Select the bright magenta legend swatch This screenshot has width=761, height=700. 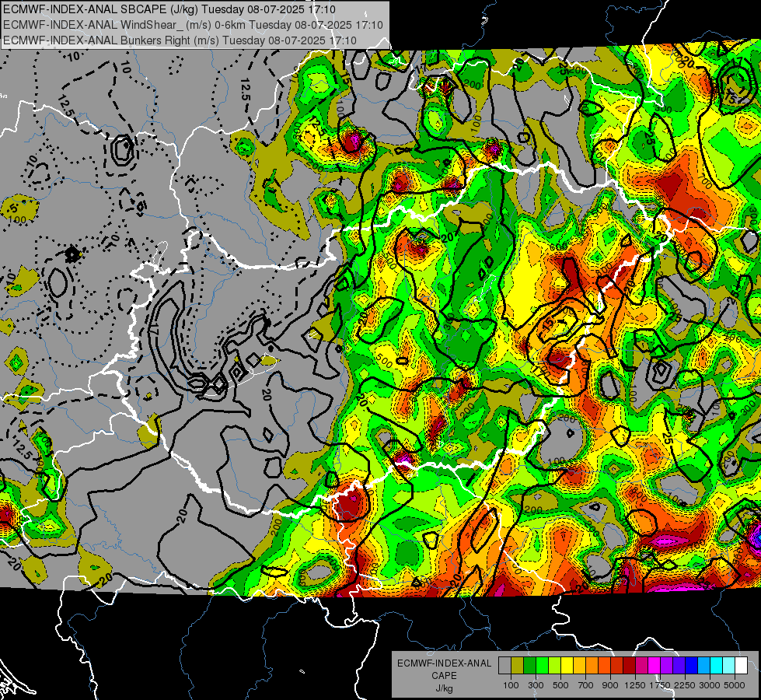click(655, 666)
